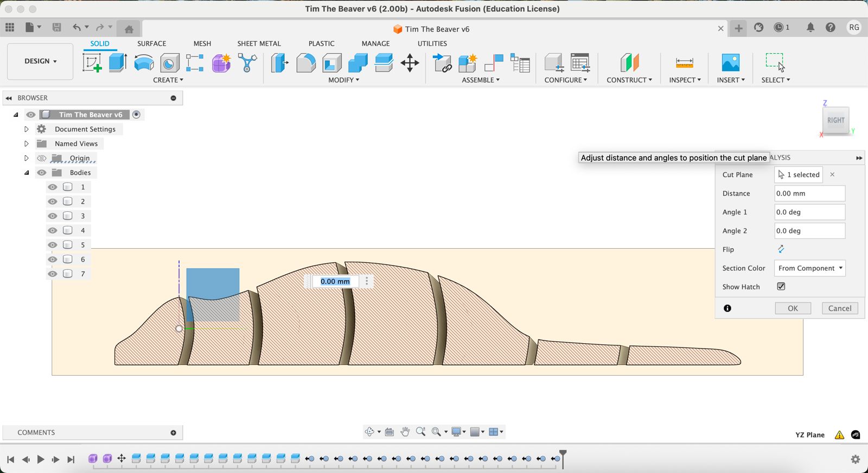Show the Origin folder via eye icon
Image resolution: width=868 pixels, height=473 pixels.
[42, 159]
